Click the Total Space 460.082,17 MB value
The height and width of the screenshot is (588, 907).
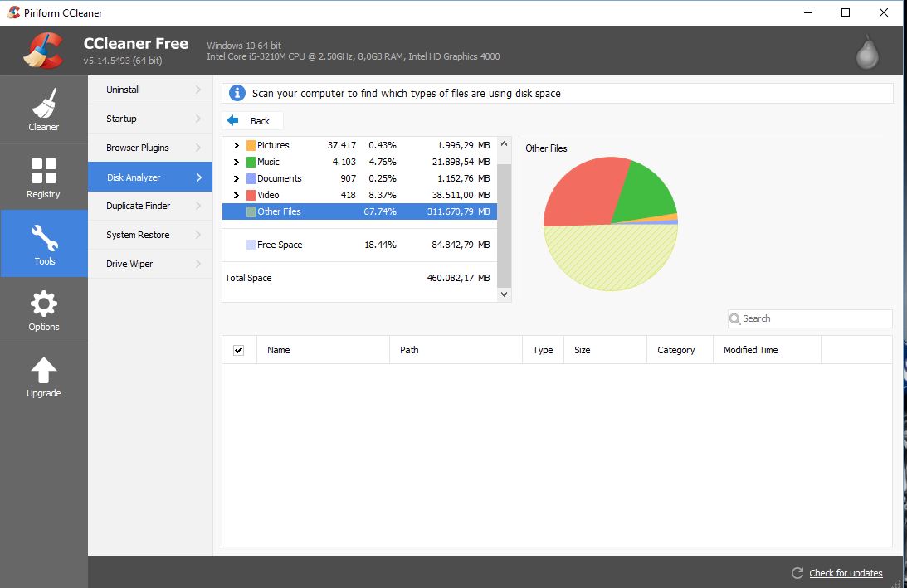pos(458,278)
